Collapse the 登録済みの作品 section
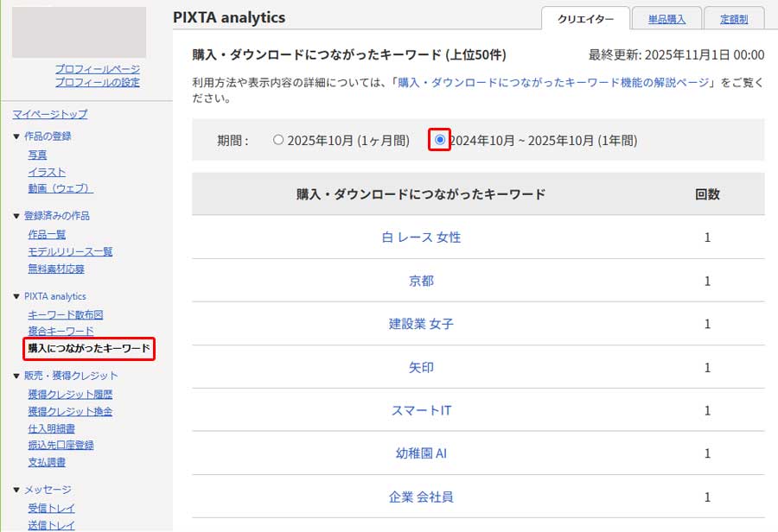Screen dimensions: 778x532 [x=16, y=216]
